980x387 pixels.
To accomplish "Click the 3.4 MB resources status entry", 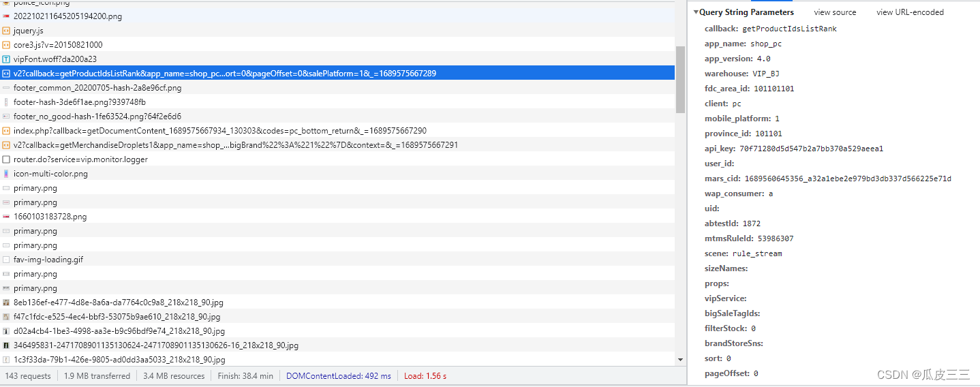I will 174,376.
